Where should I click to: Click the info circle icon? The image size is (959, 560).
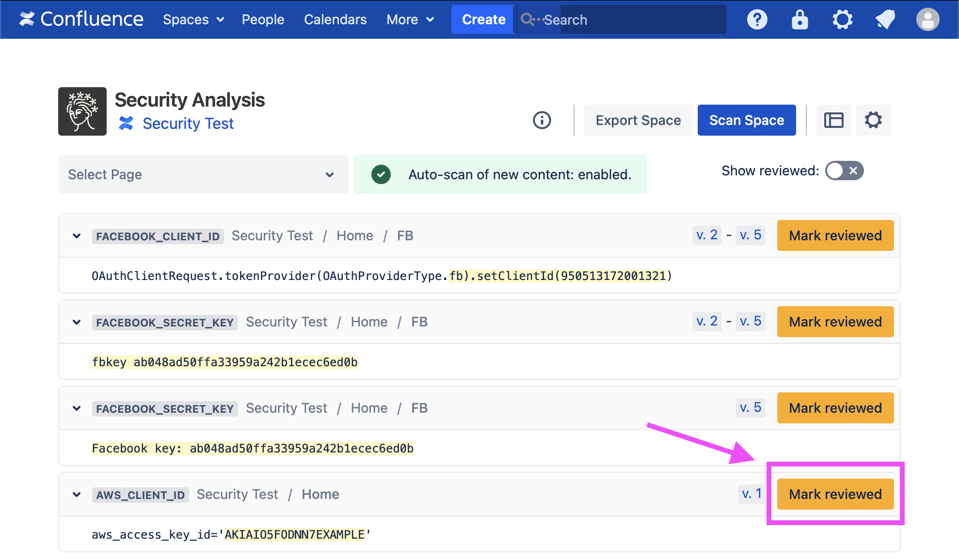[542, 120]
